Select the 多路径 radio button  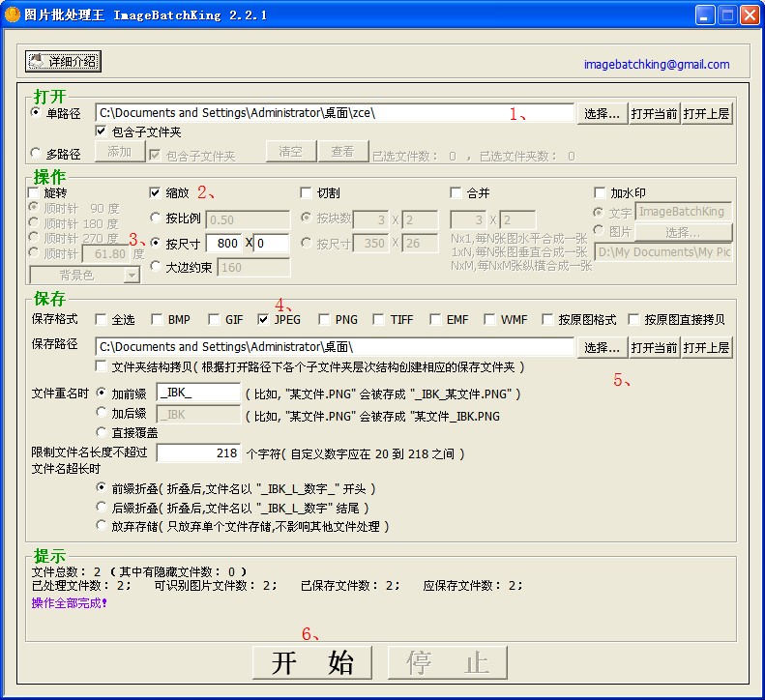tap(37, 153)
